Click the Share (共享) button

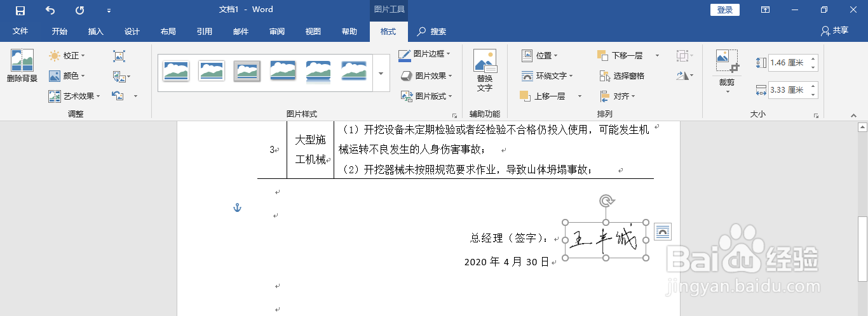[x=834, y=30]
